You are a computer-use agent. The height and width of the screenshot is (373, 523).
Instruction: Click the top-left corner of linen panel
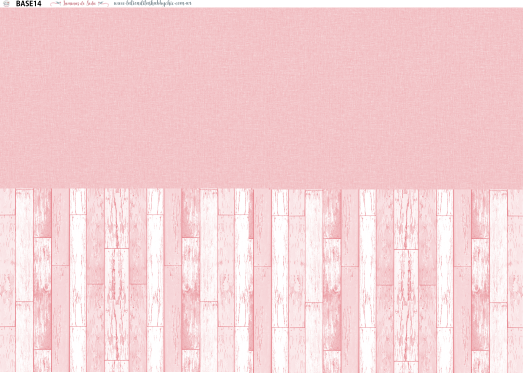tap(1, 9)
